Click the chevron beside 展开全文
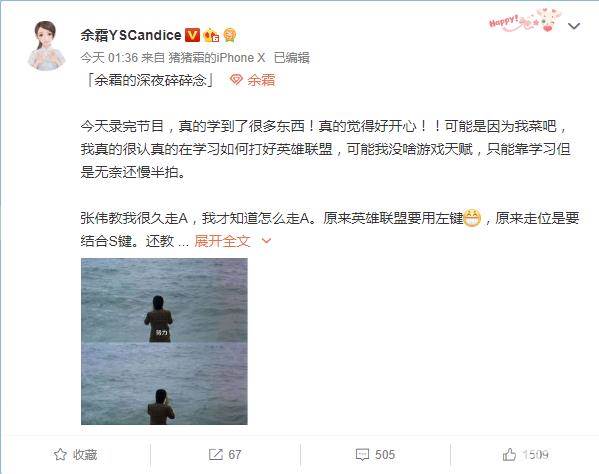 tap(266, 241)
